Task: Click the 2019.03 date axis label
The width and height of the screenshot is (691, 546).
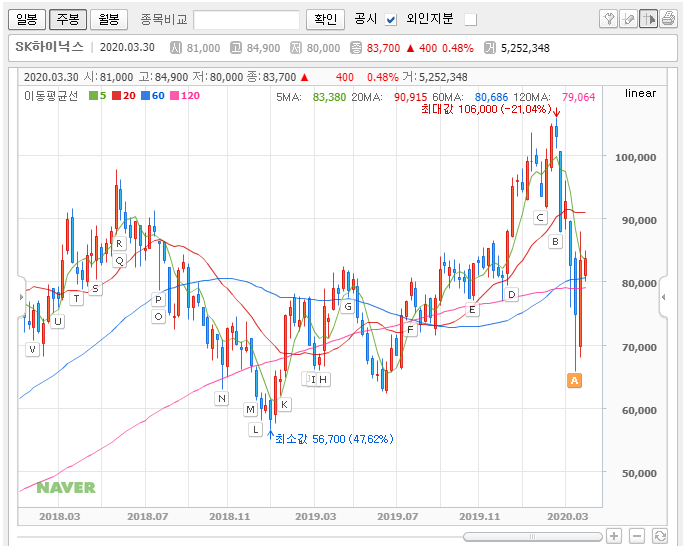Action: pyautogui.click(x=316, y=516)
